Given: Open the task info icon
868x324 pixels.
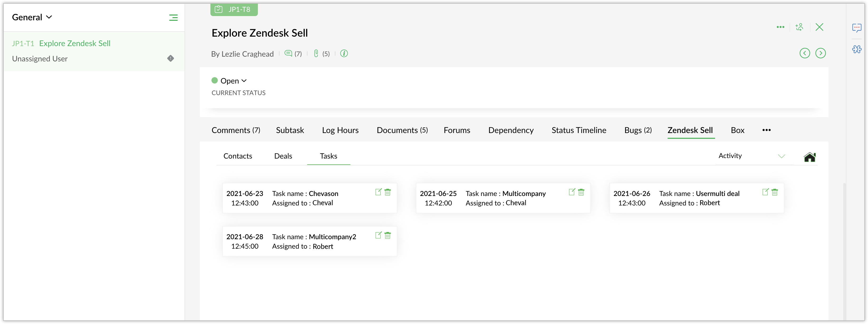Looking at the screenshot, I should [x=344, y=53].
